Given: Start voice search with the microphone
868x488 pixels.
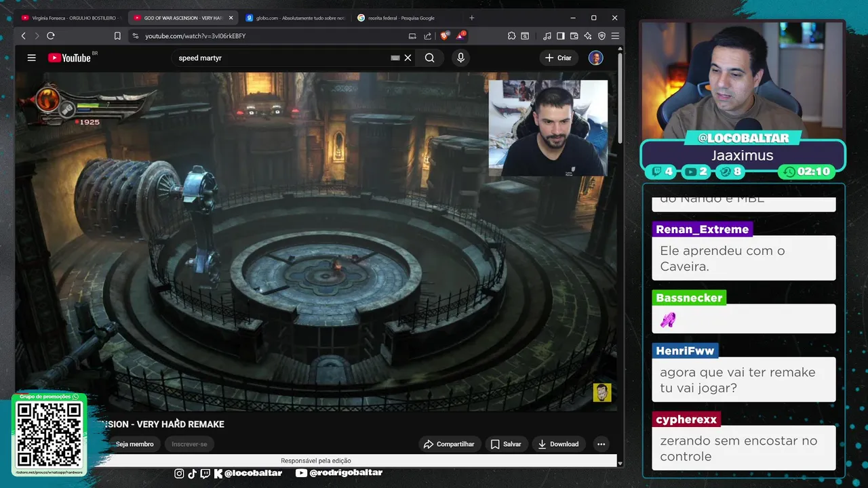Looking at the screenshot, I should 460,58.
